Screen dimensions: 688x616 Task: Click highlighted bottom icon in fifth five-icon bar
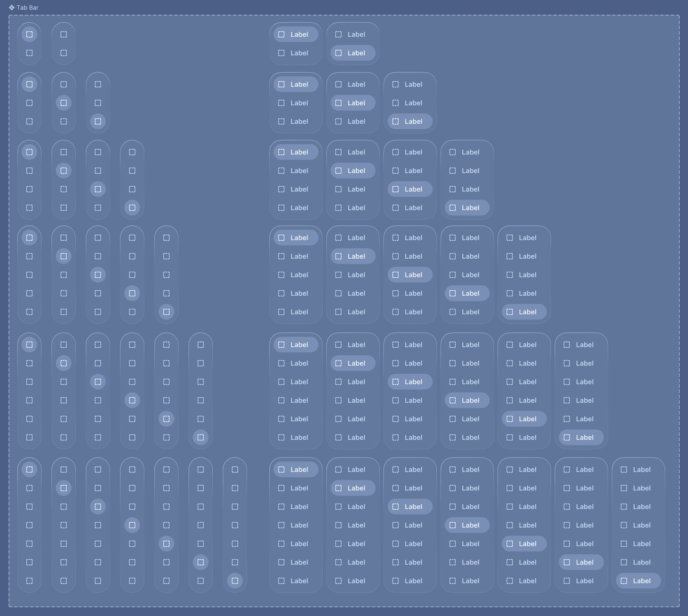coord(166,312)
